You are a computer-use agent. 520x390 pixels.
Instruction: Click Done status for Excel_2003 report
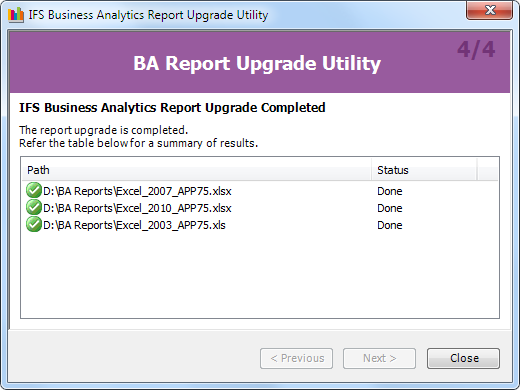click(x=390, y=225)
